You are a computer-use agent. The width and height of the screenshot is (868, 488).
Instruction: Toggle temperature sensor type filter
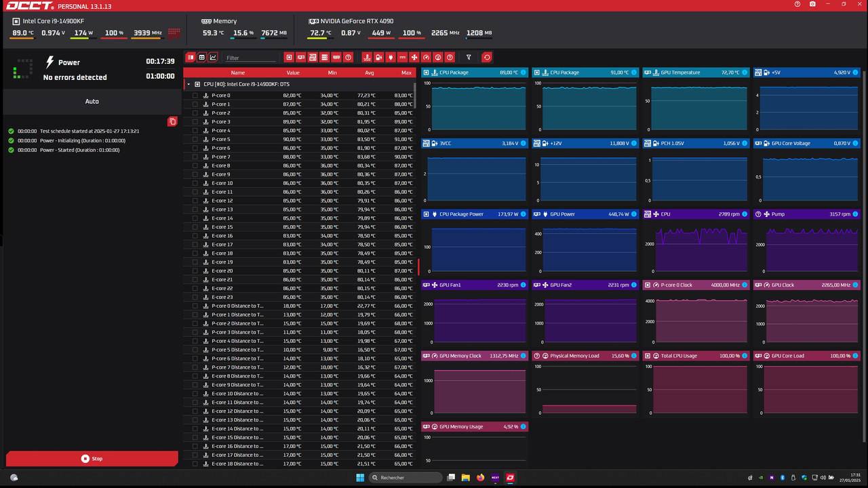point(367,58)
